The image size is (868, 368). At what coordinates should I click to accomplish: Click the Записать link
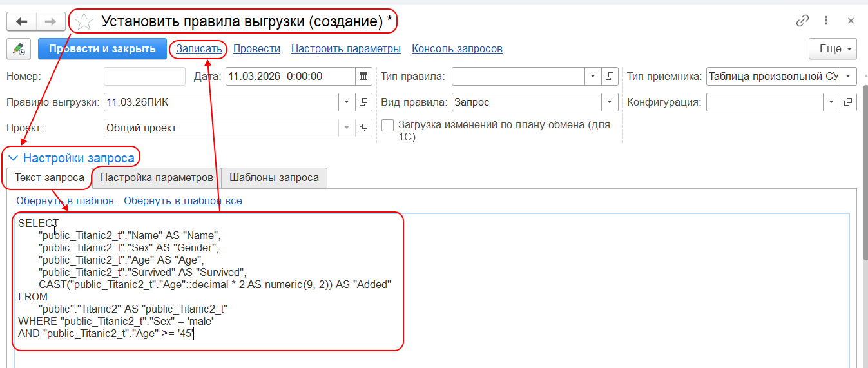[x=198, y=49]
